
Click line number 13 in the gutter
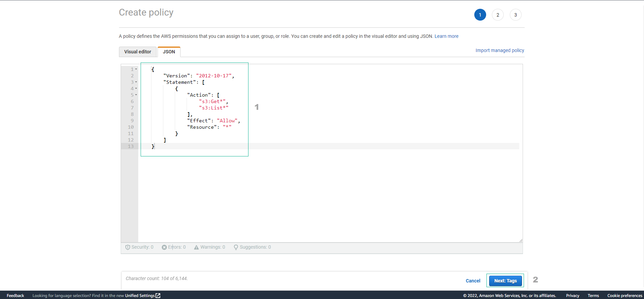131,146
